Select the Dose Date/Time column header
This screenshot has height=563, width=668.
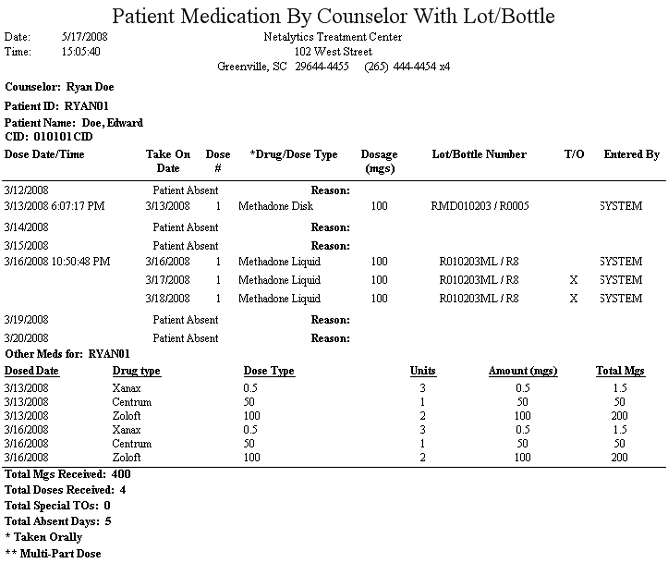coord(44,154)
